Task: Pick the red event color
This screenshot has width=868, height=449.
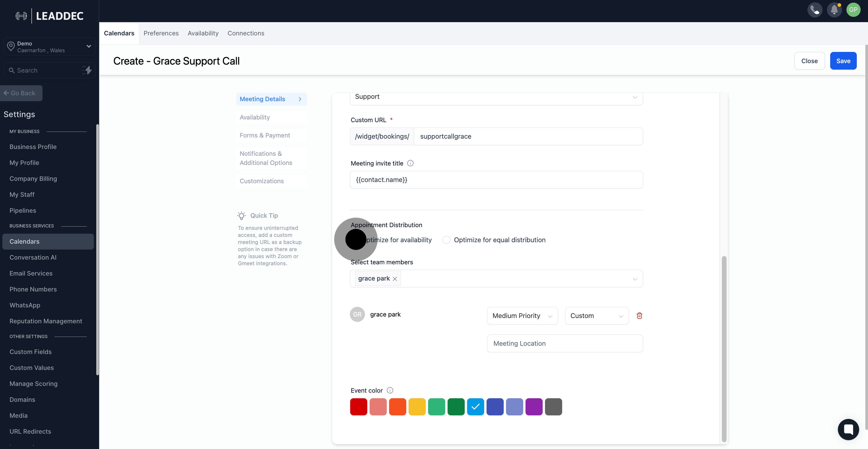Action: (358, 407)
